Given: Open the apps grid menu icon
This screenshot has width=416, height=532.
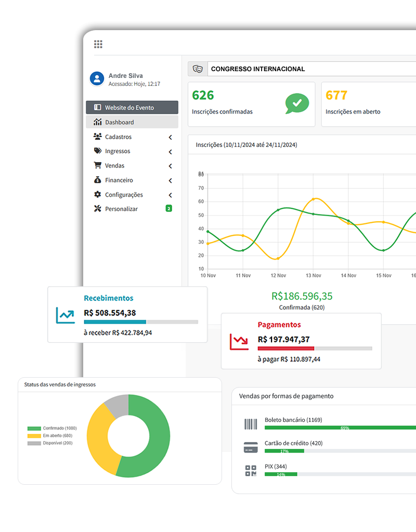Looking at the screenshot, I should [x=98, y=44].
